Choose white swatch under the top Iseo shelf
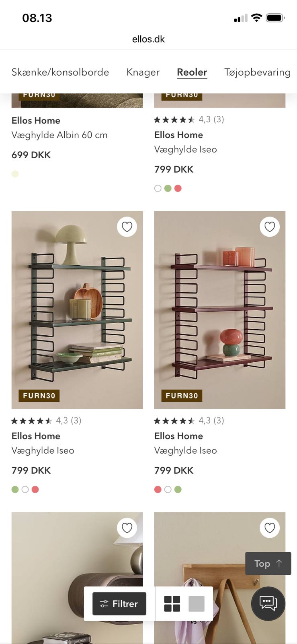This screenshot has height=644, width=297. coord(158,188)
